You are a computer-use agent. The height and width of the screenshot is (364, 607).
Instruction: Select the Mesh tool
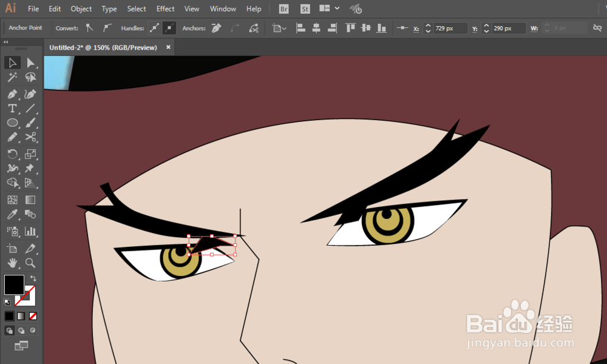point(12,200)
